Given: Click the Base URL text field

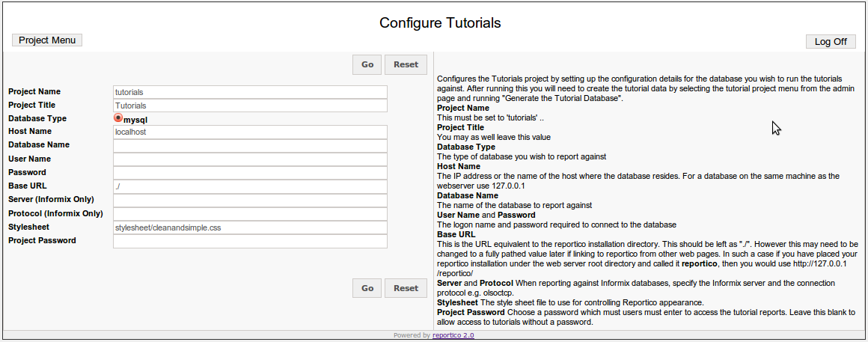Looking at the screenshot, I should pos(250,186).
